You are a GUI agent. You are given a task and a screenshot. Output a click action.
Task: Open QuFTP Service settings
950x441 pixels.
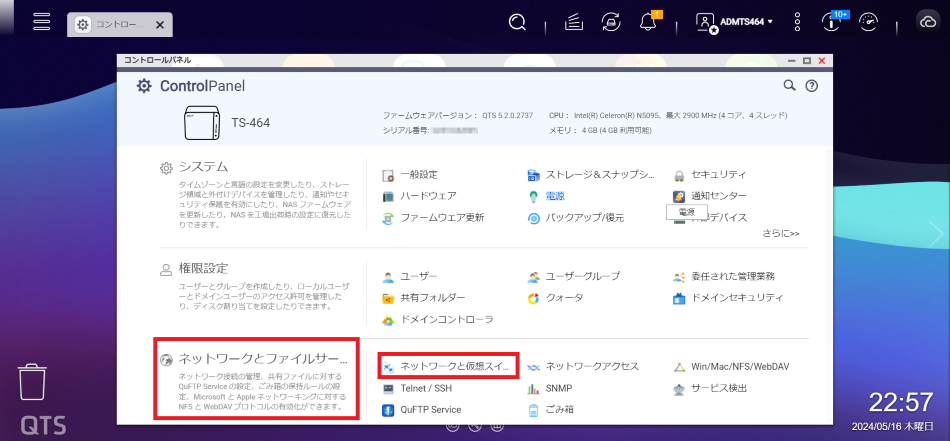pyautogui.click(x=422, y=410)
